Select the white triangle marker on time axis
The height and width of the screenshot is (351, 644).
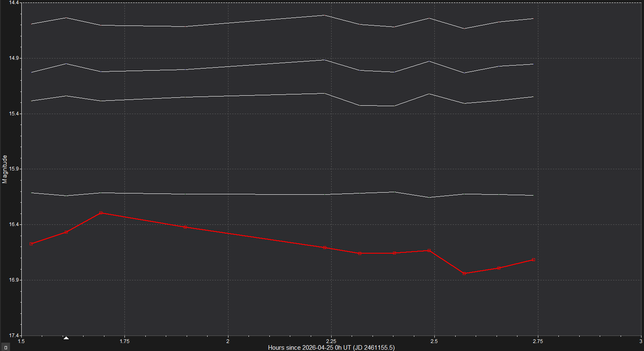(66, 338)
